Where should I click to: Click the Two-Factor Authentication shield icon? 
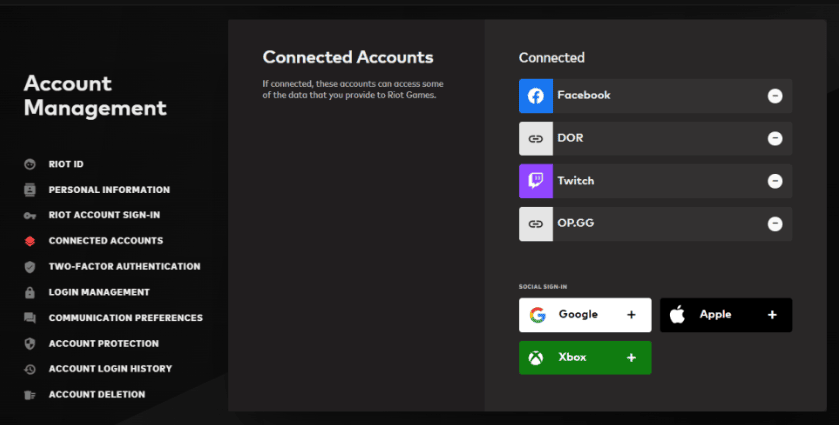[30, 267]
